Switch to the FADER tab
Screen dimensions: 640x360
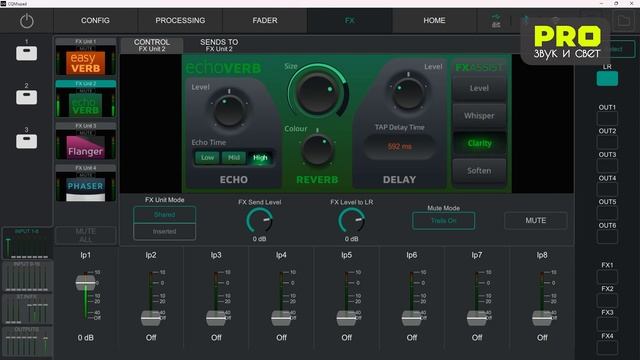pyautogui.click(x=265, y=20)
